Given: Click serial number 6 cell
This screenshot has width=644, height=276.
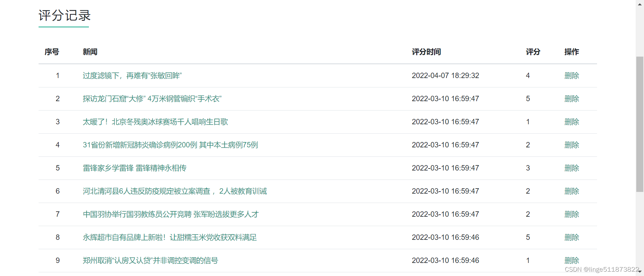Looking at the screenshot, I should coord(58,191).
